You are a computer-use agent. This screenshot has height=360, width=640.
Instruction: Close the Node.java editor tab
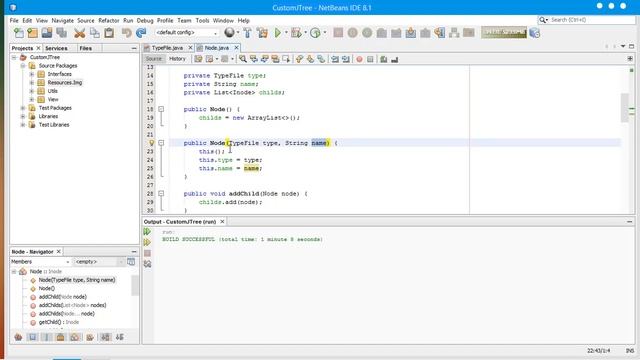(x=236, y=48)
